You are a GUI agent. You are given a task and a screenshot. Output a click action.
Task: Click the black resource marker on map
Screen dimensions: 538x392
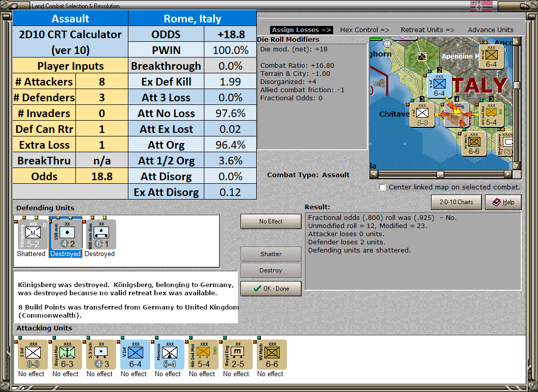tap(422, 56)
